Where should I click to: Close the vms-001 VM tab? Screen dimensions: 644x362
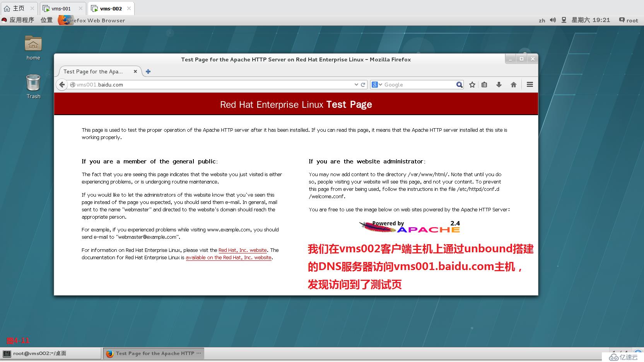point(80,8)
